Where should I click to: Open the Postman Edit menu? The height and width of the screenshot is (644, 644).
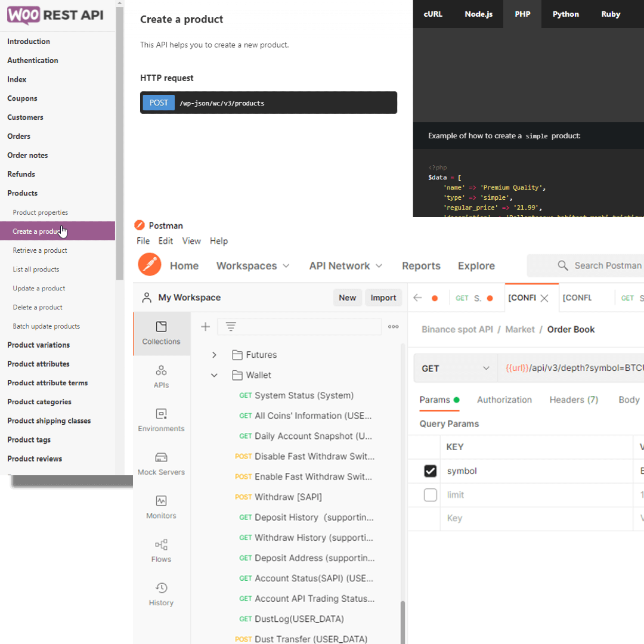(x=165, y=241)
